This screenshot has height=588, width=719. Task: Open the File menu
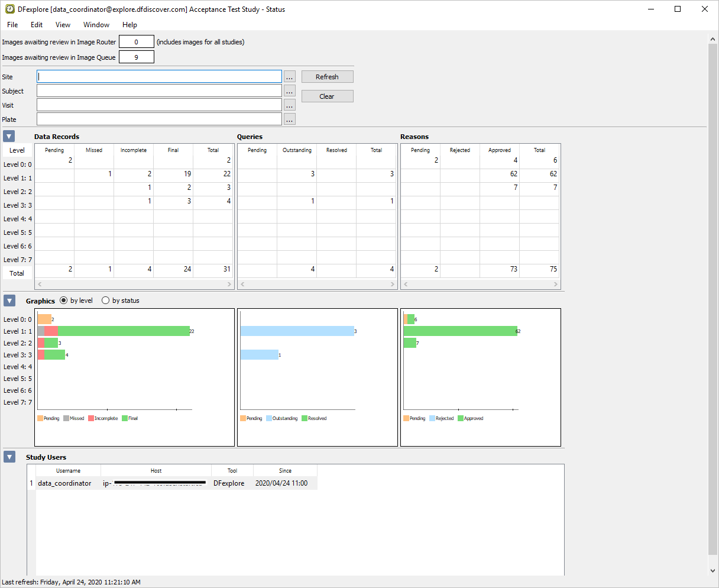[12, 25]
